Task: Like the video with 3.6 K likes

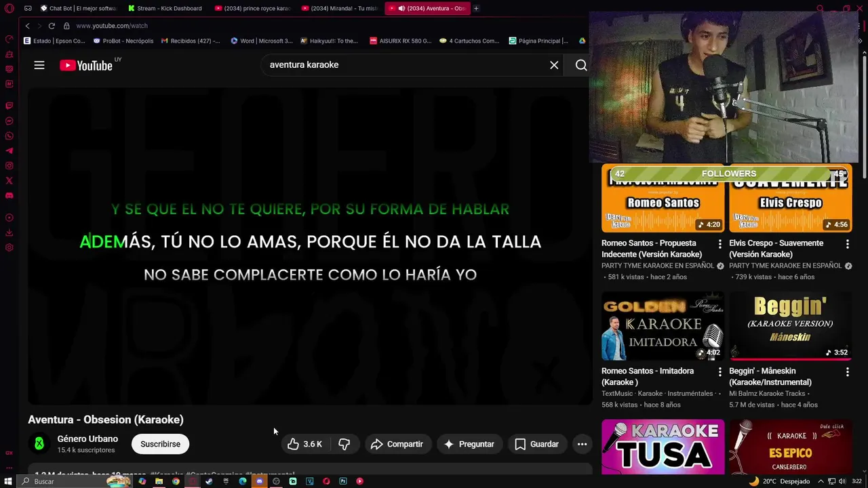Action: pos(304,444)
